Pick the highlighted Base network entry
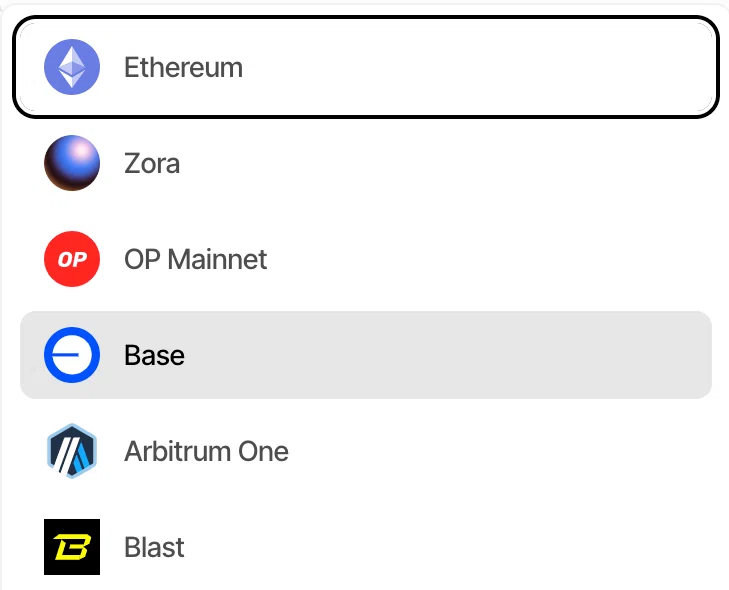Viewport: 729px width, 590px height. pos(366,355)
